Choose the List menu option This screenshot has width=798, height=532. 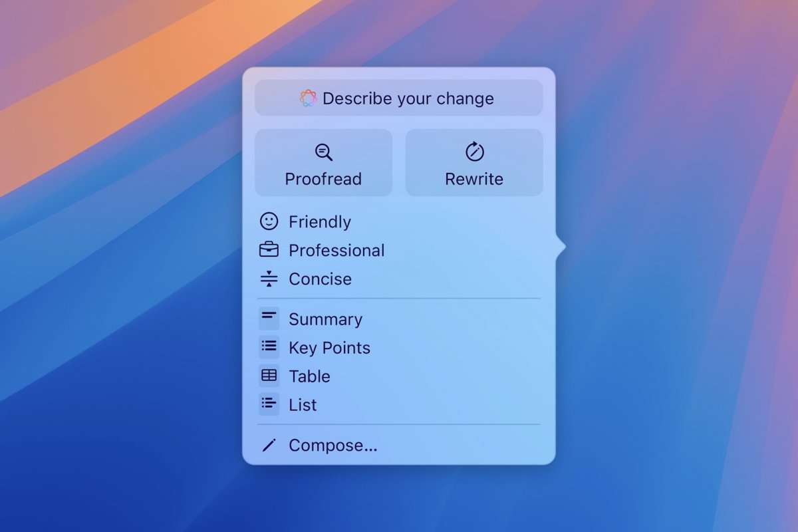(x=399, y=404)
